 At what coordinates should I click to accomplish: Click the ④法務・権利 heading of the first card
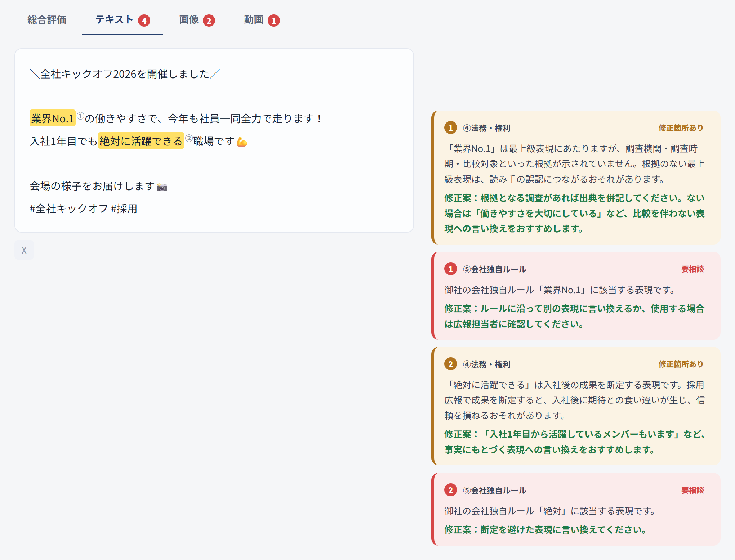(x=486, y=128)
